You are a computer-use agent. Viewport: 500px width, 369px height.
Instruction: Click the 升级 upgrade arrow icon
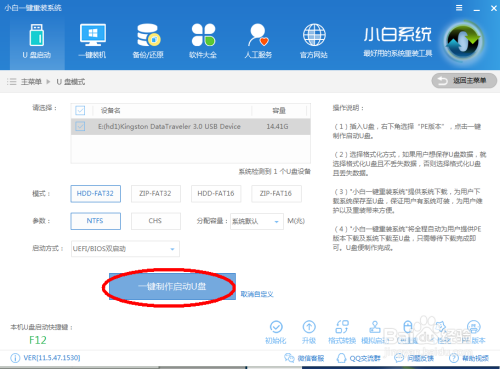[309, 327]
